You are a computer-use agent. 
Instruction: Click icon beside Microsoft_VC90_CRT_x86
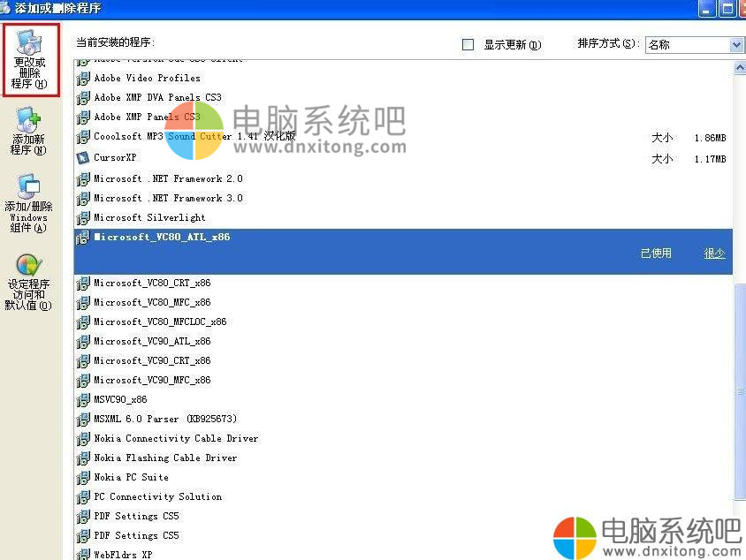(83, 362)
